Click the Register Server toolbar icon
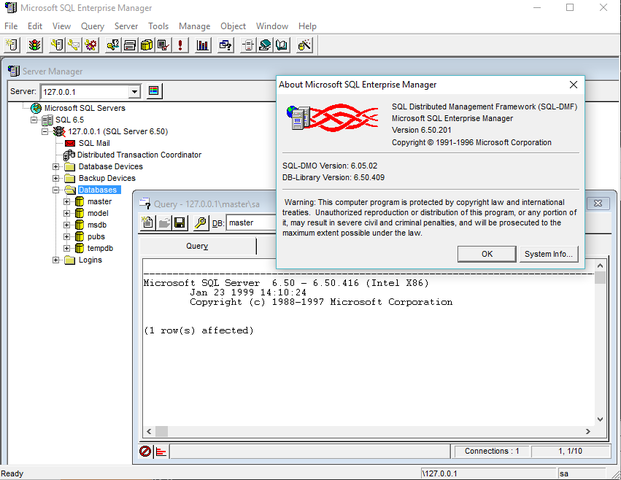Screen dimensions: 621x480 pos(12,45)
